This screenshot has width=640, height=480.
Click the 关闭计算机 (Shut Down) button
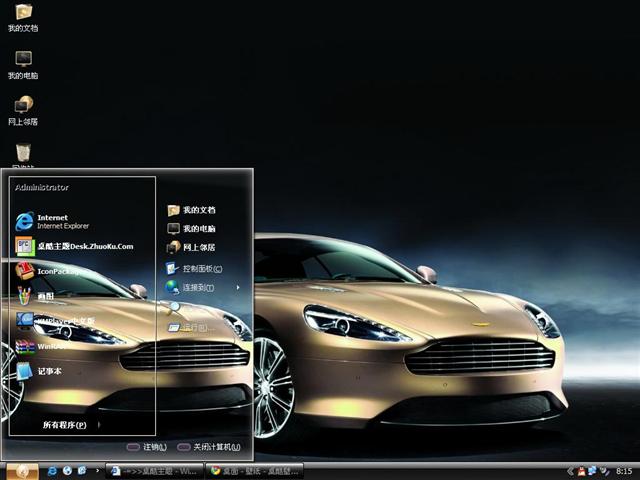pos(210,447)
